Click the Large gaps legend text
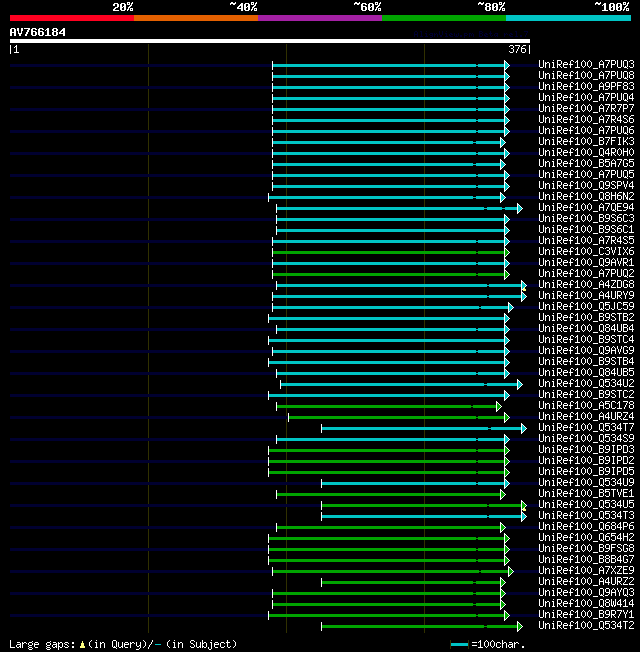The height and width of the screenshot is (652, 640). [x=42, y=644]
